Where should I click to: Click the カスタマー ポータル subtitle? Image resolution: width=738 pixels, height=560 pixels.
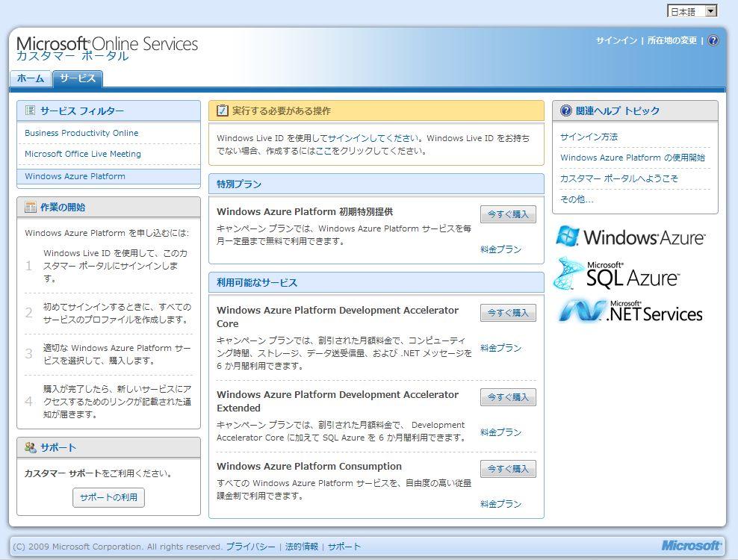(x=72, y=57)
